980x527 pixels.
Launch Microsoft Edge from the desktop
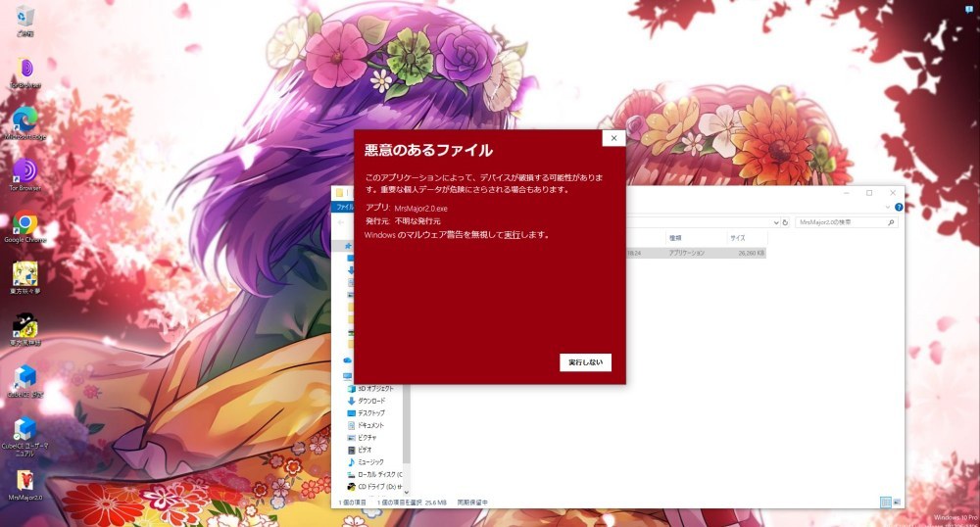(x=25, y=123)
